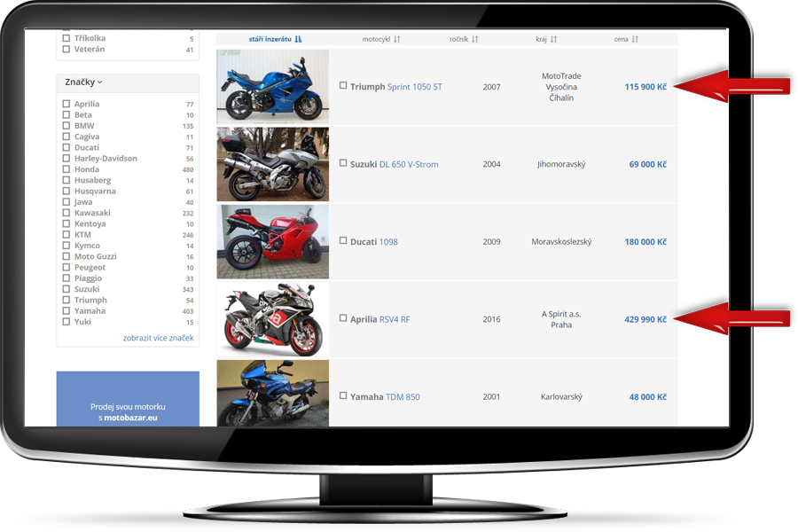
Task: Open the Suzuki DL 650 V-Strom listing
Action: coord(395,164)
